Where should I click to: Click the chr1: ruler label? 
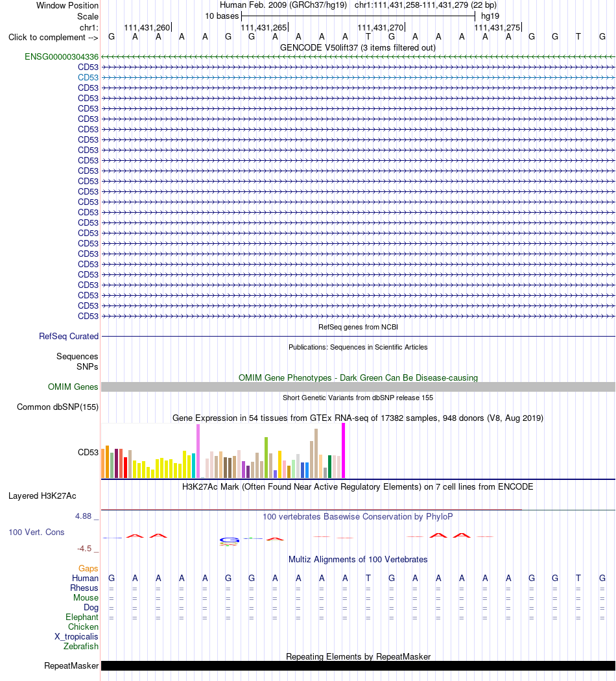point(89,28)
